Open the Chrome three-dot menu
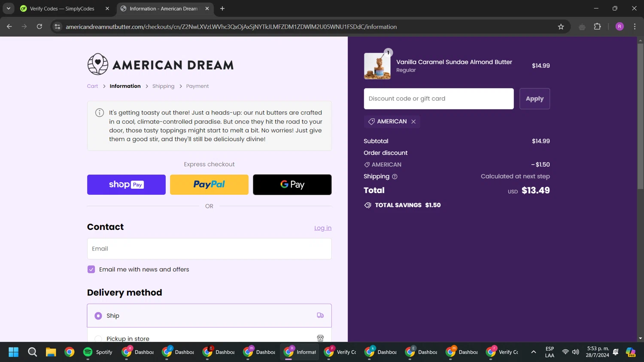The width and height of the screenshot is (644, 362). 635,27
